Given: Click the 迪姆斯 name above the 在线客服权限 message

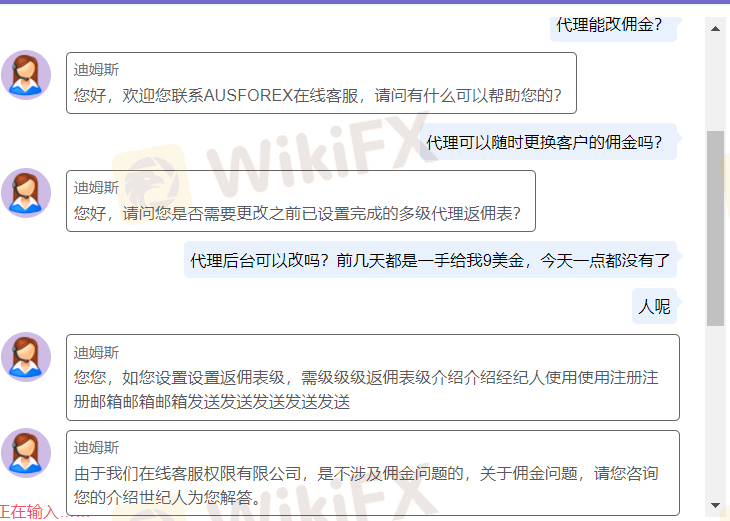Looking at the screenshot, I should 96,448.
